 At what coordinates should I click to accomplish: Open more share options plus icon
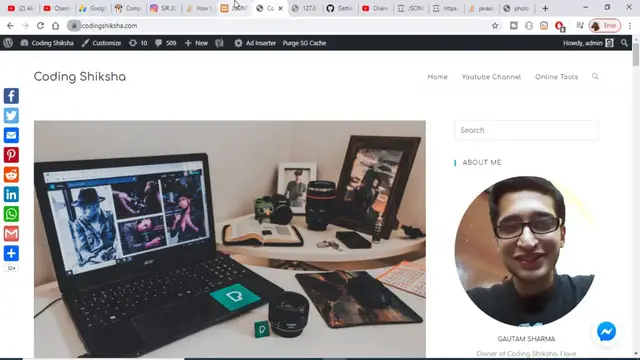(11, 253)
